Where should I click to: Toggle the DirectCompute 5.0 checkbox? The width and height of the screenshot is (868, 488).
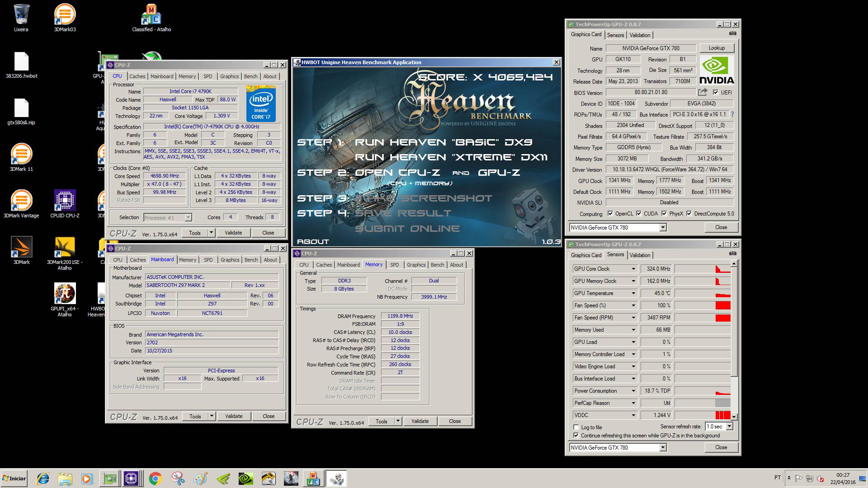pos(689,214)
